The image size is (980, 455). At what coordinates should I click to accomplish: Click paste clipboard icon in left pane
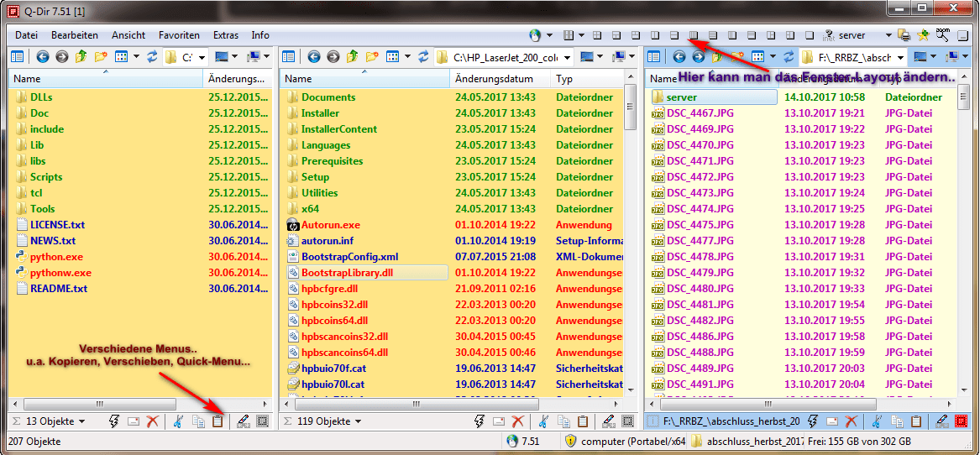coord(217,421)
